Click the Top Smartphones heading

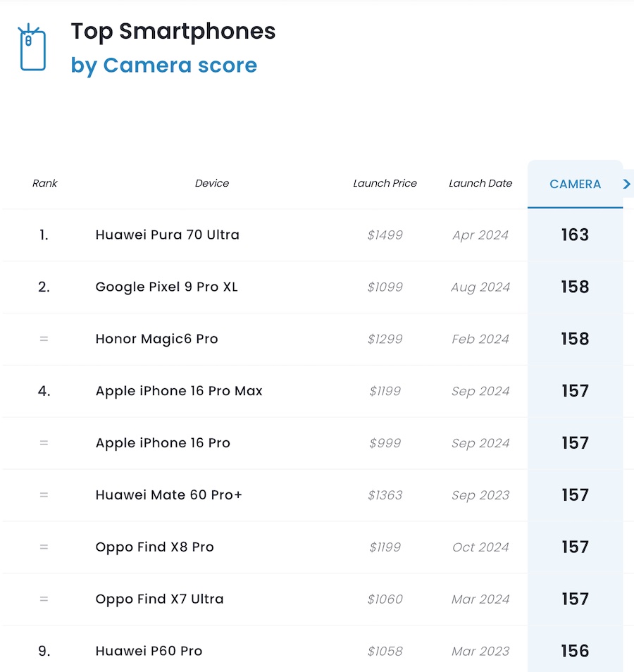[x=173, y=32]
